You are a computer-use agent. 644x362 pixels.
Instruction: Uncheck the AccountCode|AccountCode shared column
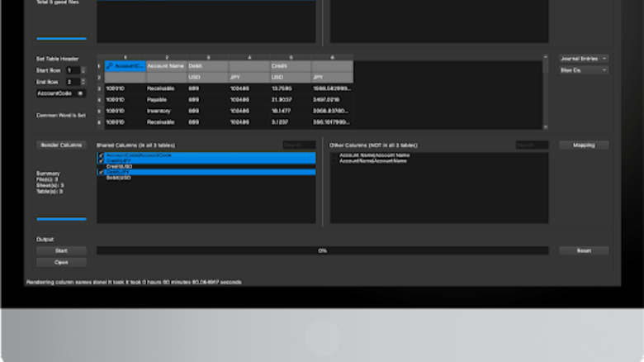pyautogui.click(x=101, y=155)
